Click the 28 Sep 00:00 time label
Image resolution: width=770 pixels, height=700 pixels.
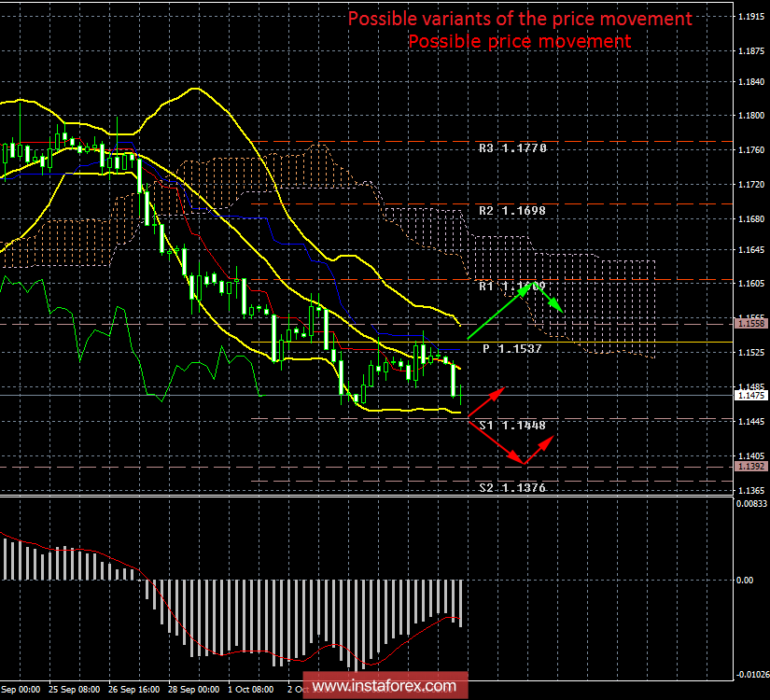coord(193,690)
